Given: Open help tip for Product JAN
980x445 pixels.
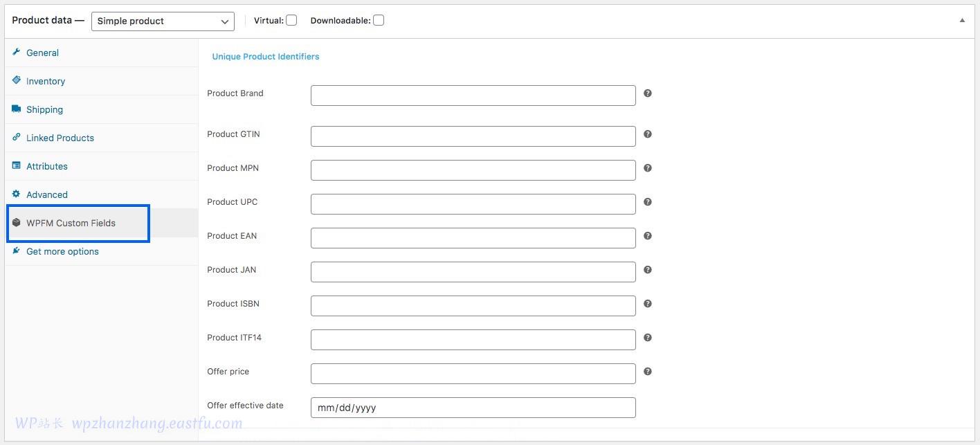Looking at the screenshot, I should [x=648, y=270].
